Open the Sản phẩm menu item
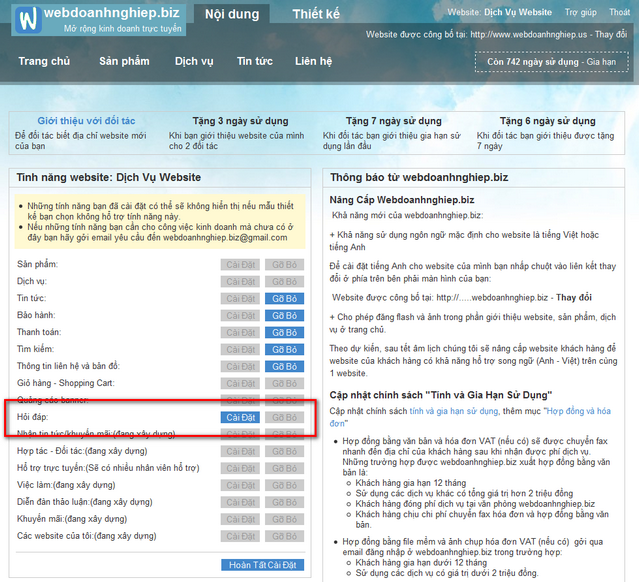This screenshot has height=582, width=639. click(x=124, y=61)
